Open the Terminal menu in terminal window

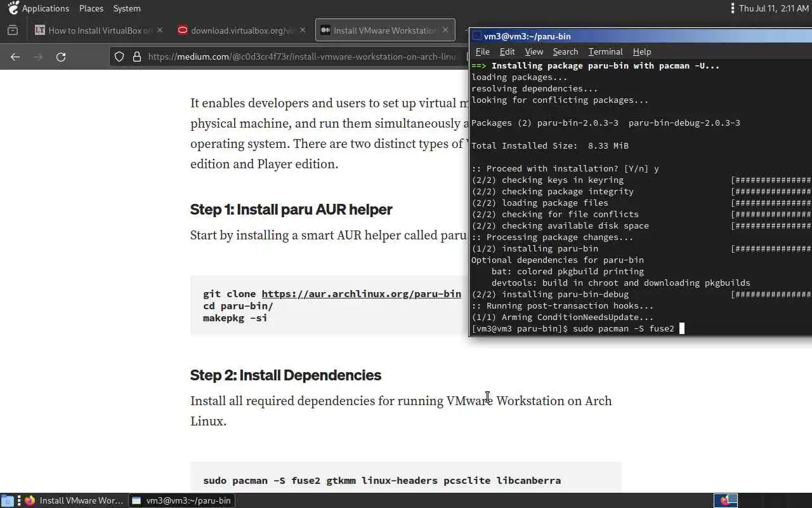pos(605,51)
